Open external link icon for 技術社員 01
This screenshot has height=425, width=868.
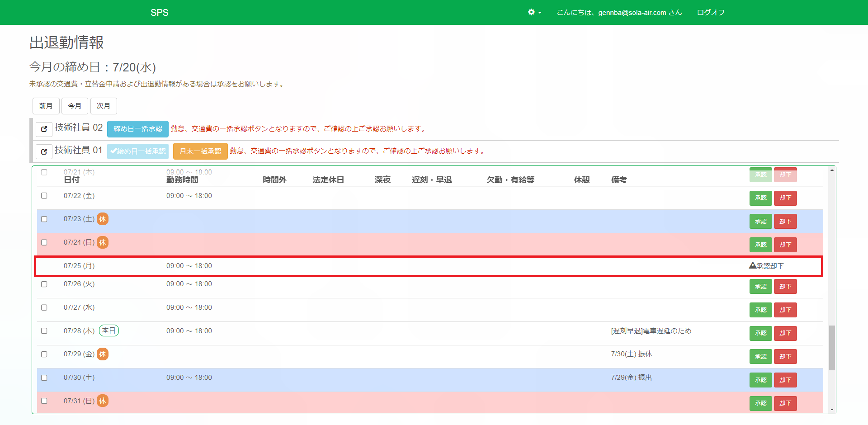[44, 151]
